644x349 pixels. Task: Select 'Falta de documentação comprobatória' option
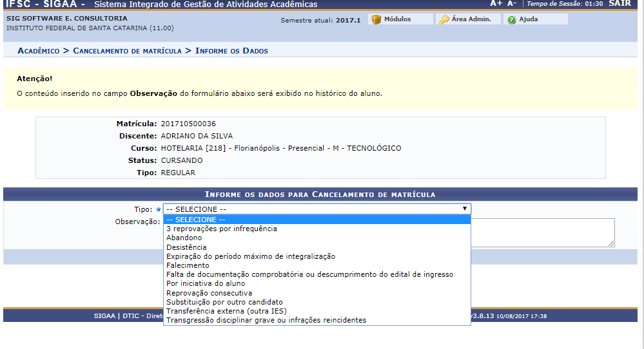pyautogui.click(x=309, y=274)
